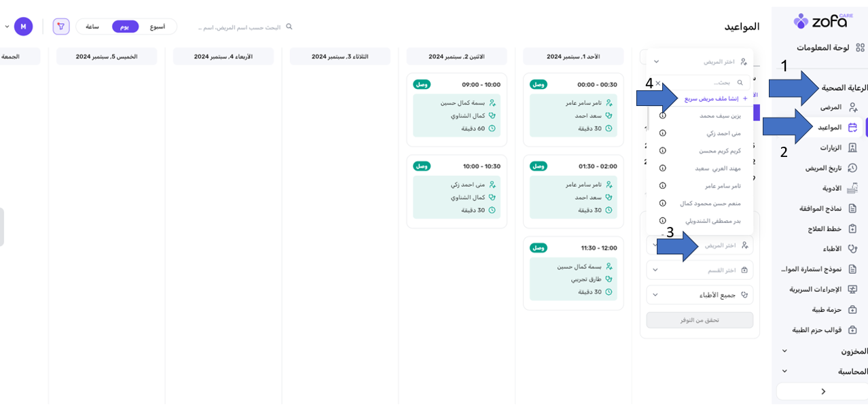Click the info icon beside يزين سيف محمد
This screenshot has height=409, width=868.
(x=663, y=115)
